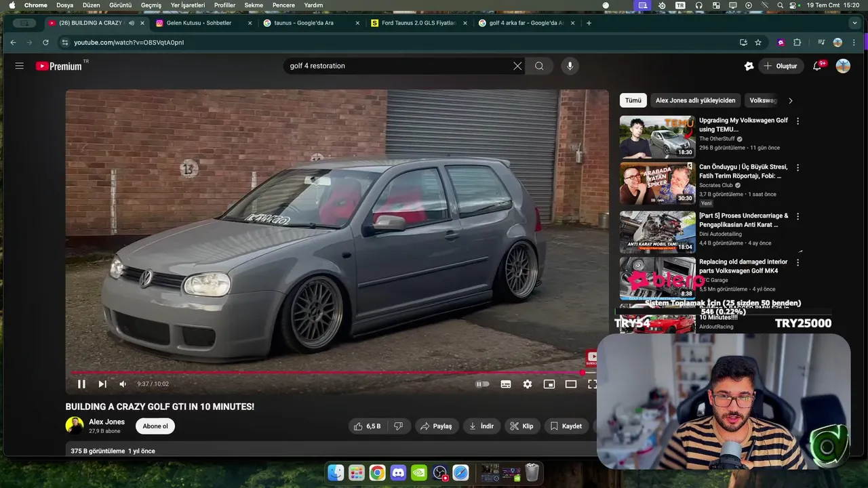The height and width of the screenshot is (488, 868).
Task: Open Chrome three-dot menu
Action: tap(854, 42)
